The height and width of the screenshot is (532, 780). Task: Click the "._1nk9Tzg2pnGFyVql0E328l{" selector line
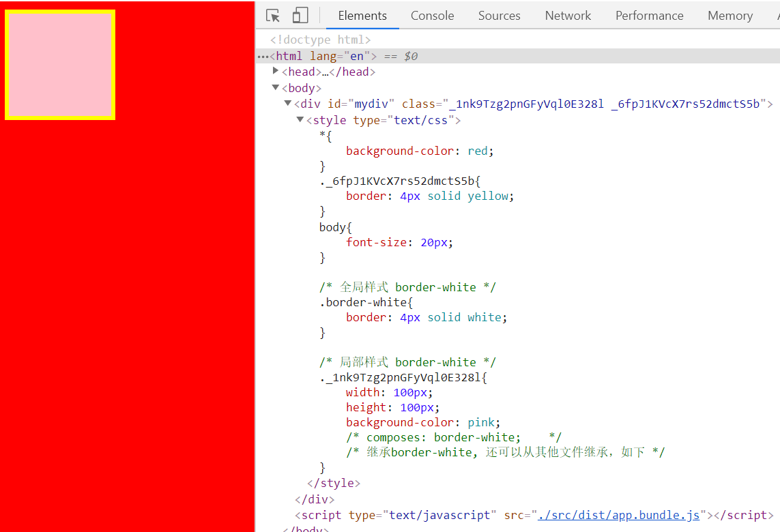(403, 377)
